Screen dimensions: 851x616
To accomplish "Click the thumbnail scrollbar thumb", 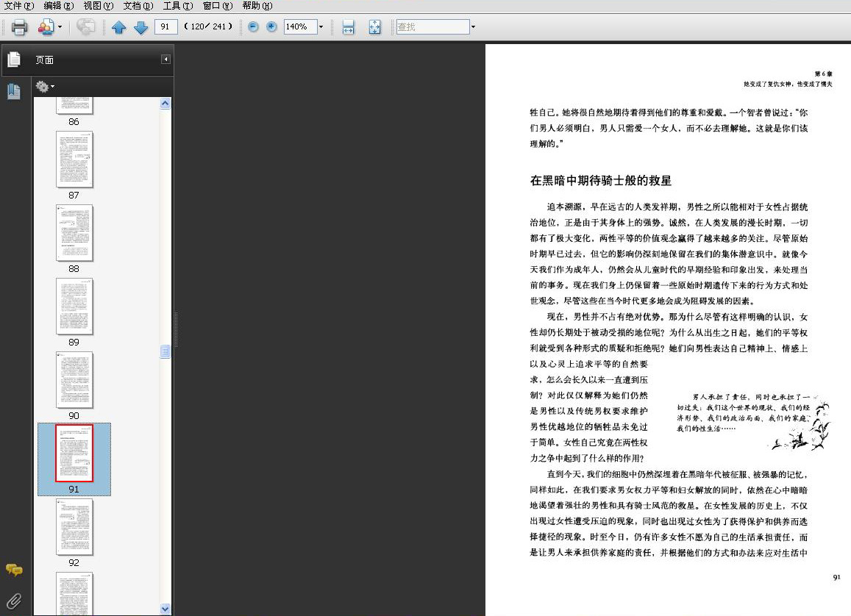I will 165,351.
